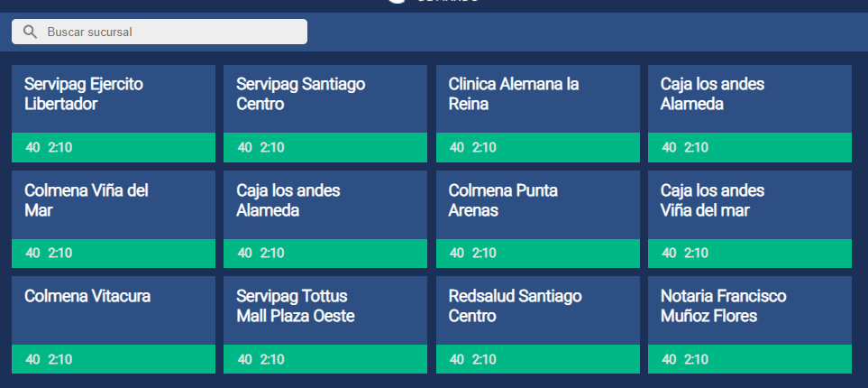Select the Colmena Punta Arenas card
Screen dimensions: 868x388
click(x=538, y=219)
